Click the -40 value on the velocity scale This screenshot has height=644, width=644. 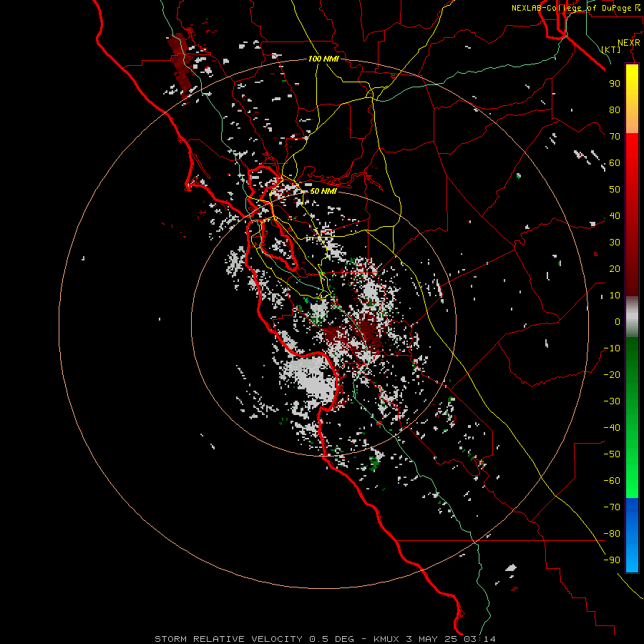coord(612,428)
